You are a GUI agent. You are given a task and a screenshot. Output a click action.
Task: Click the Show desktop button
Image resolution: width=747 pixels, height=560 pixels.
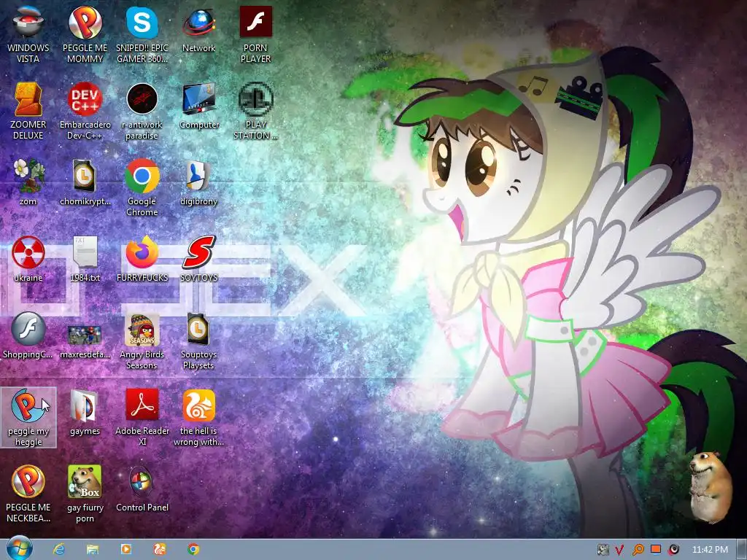point(742,550)
